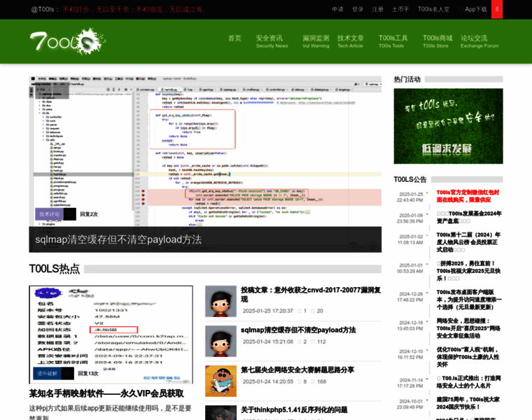Click avatar beside sqlmap清空缓存 post in list
The image size is (532, 420).
(x=220, y=341)
